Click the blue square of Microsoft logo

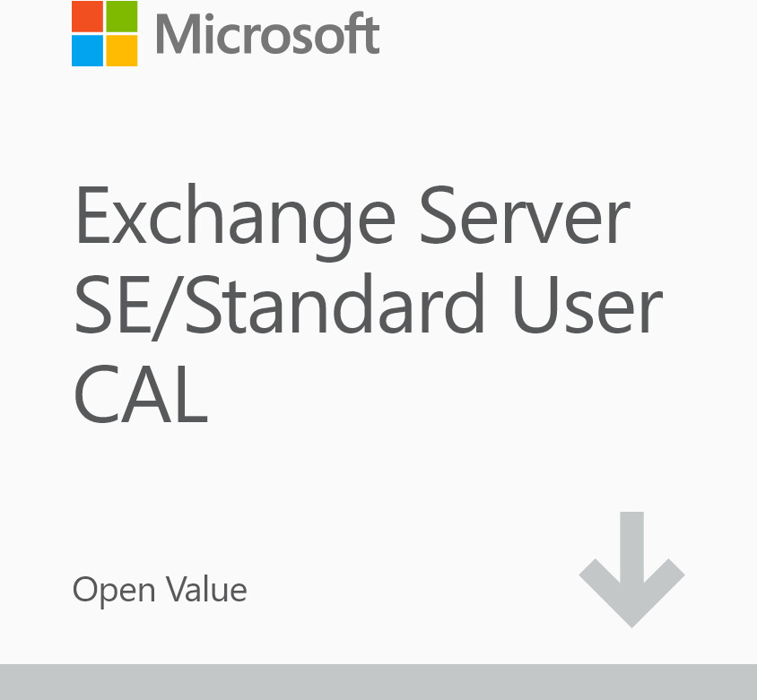[87, 50]
